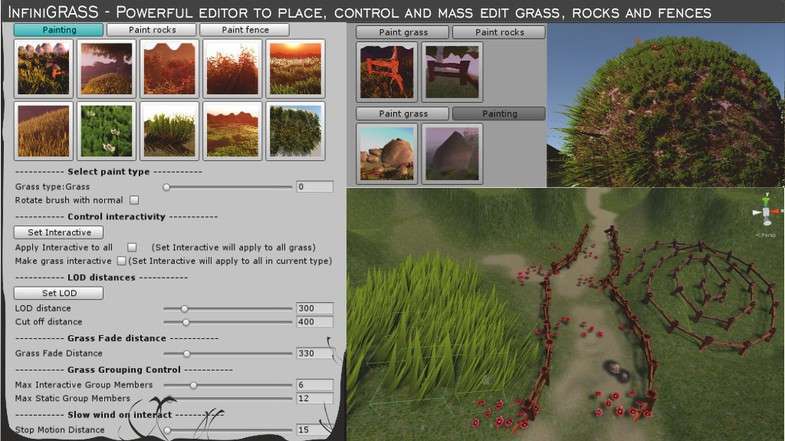Toggle Rotate brush with normal checkbox
The image size is (785, 441).
(x=134, y=200)
